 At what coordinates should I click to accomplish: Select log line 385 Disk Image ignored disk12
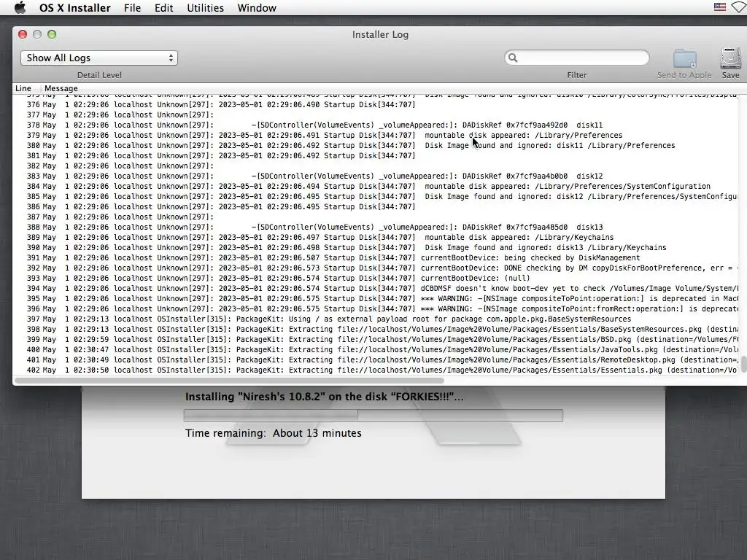(x=376, y=197)
